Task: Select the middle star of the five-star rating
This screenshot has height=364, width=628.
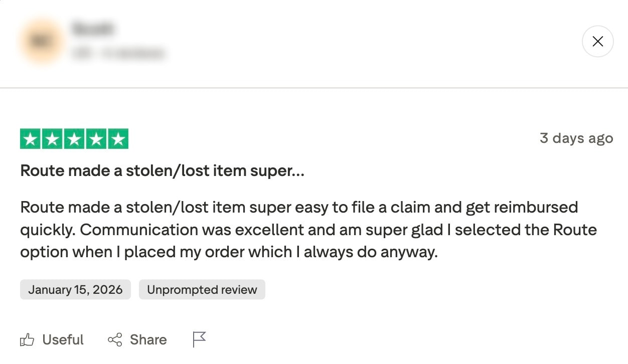Action: pos(74,138)
